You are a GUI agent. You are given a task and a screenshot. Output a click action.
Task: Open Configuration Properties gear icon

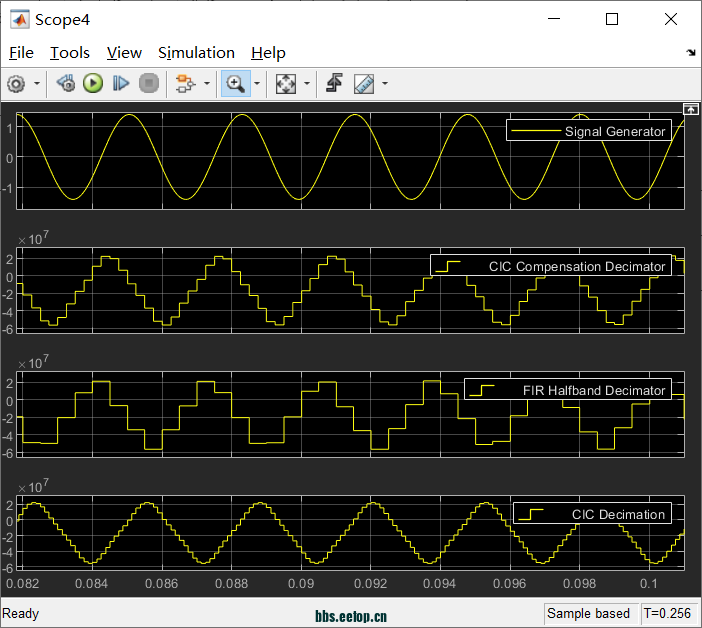(x=17, y=84)
